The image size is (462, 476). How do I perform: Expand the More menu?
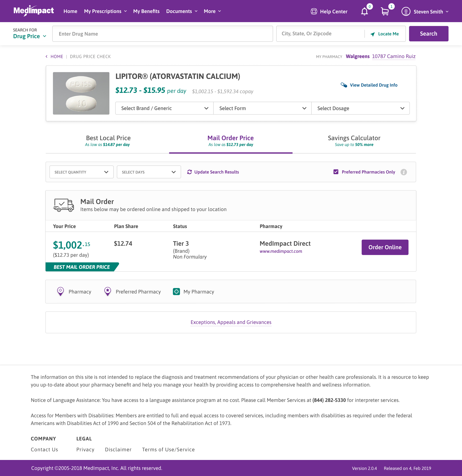tap(212, 11)
